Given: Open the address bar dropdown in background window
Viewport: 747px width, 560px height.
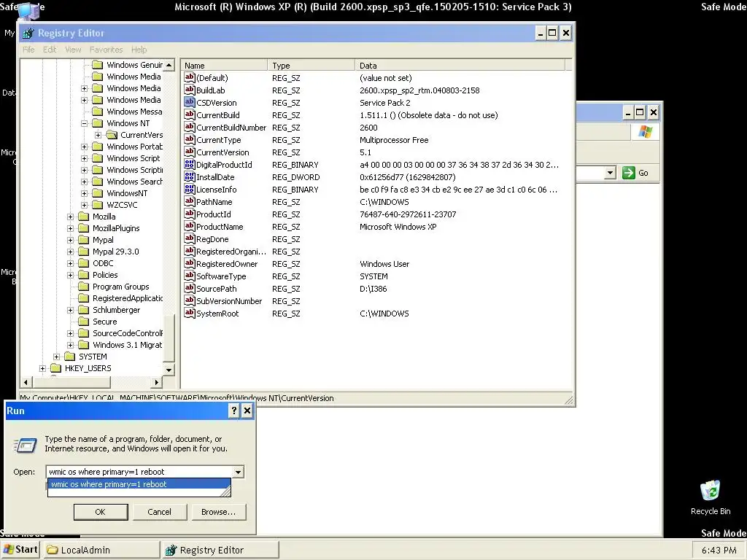Looking at the screenshot, I should click(611, 173).
